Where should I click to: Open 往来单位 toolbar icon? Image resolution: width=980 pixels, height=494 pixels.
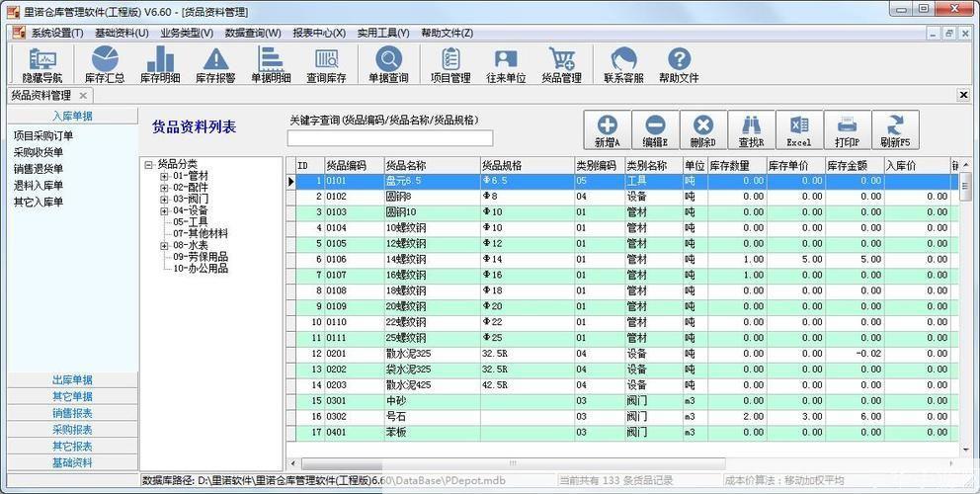pyautogui.click(x=506, y=64)
